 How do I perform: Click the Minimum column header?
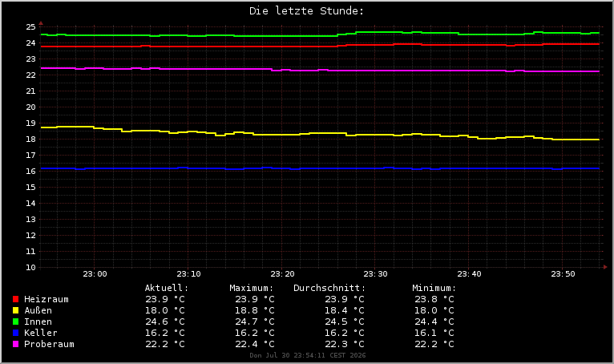coord(434,288)
